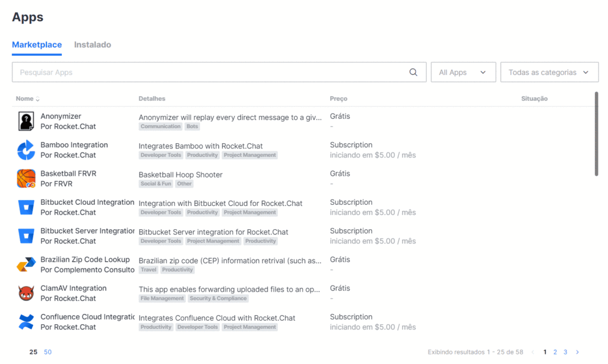The image size is (608, 364).
Task: Go to results page 3
Action: [x=565, y=352]
